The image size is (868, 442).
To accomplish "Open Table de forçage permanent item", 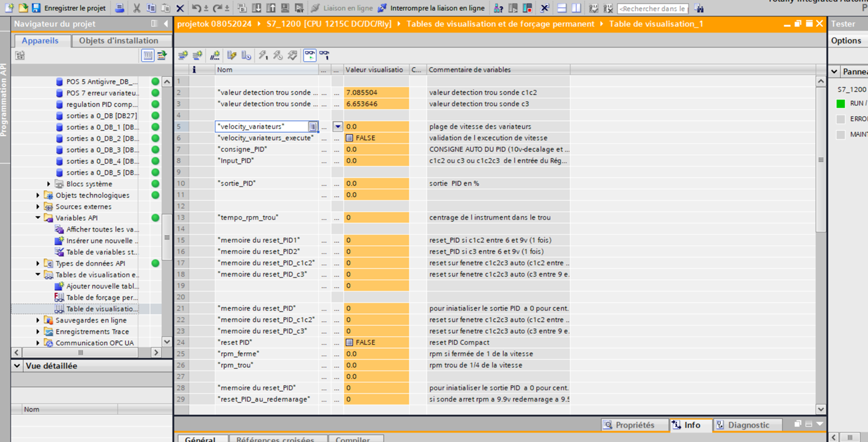I will click(101, 297).
